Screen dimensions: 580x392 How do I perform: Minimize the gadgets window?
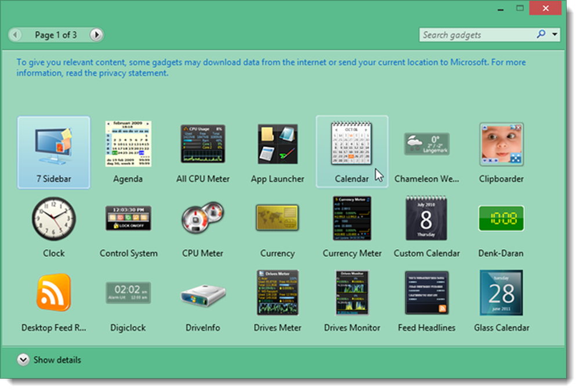[501, 9]
